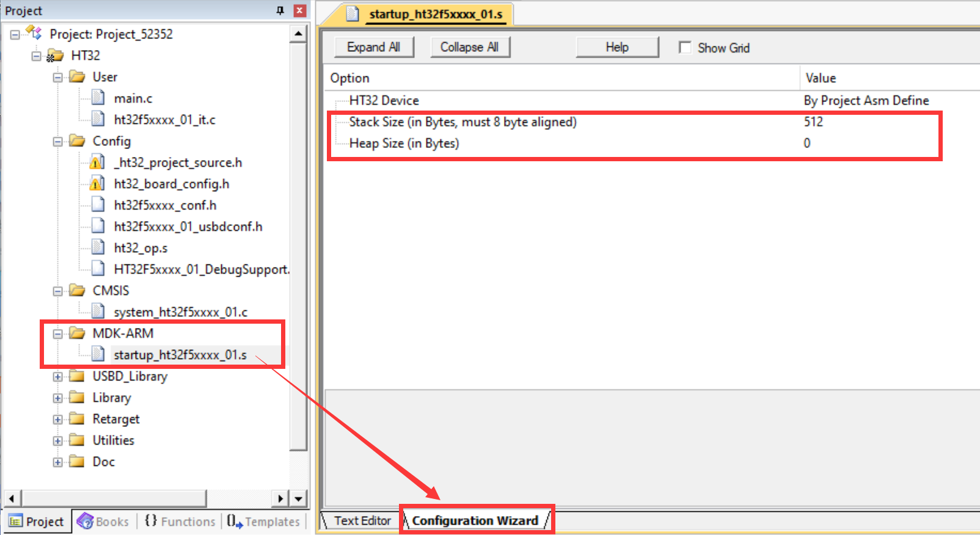The image size is (980, 535).
Task: Enable the Show Grid checkbox
Action: (685, 48)
